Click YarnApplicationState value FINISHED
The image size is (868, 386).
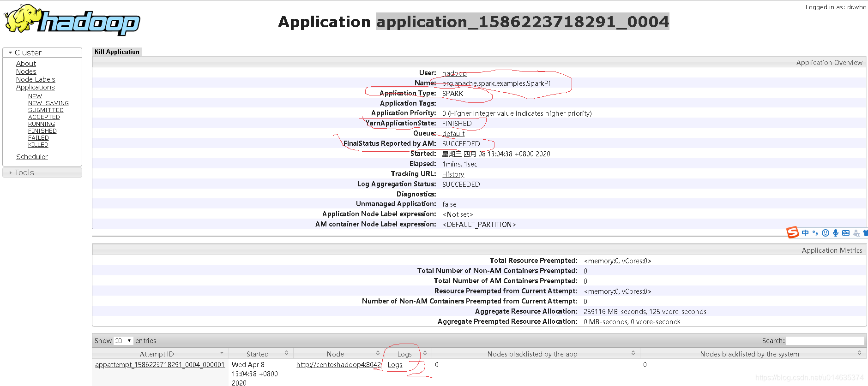tap(457, 124)
